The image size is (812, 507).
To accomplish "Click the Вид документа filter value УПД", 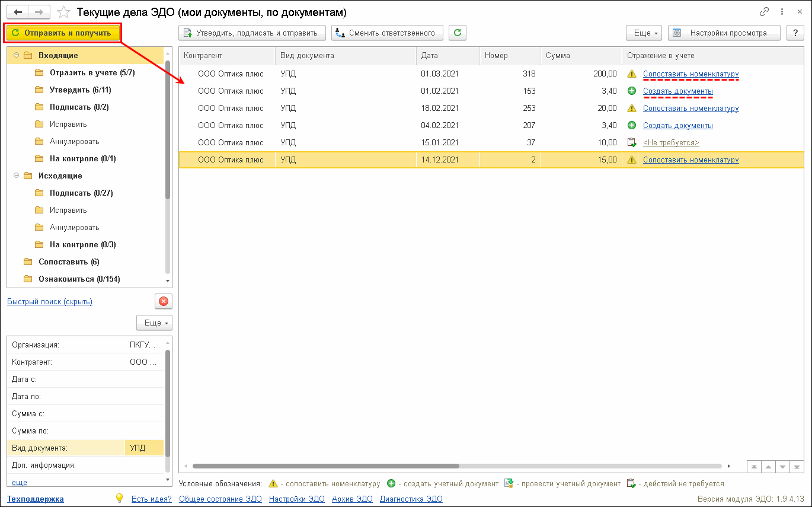I will coord(144,448).
